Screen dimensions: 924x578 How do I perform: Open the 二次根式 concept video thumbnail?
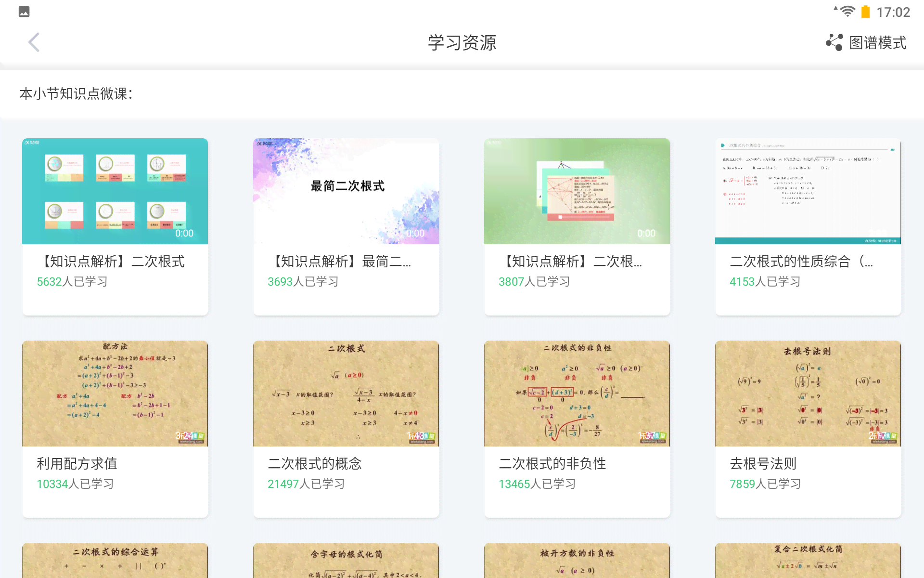[346, 394]
